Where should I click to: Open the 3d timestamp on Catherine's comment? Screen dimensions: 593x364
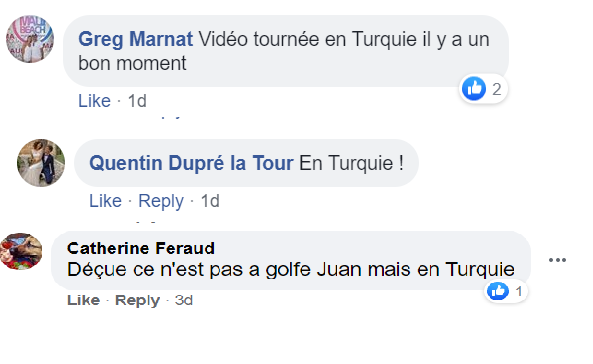click(x=184, y=300)
